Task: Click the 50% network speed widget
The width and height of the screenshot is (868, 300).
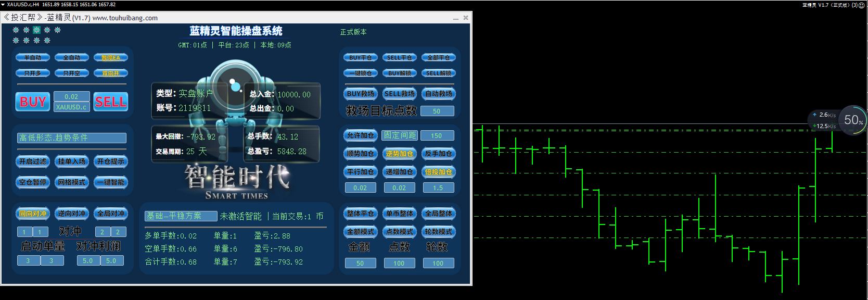Action: (853, 120)
